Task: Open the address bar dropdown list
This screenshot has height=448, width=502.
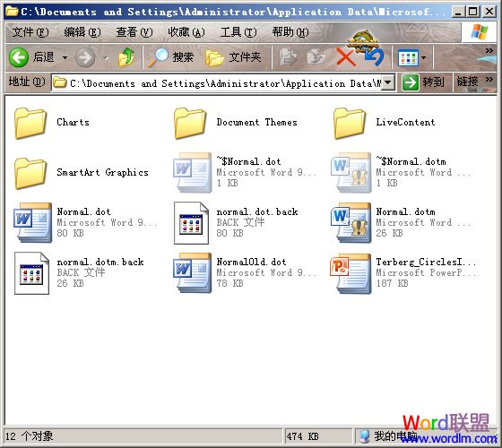Action: click(387, 82)
